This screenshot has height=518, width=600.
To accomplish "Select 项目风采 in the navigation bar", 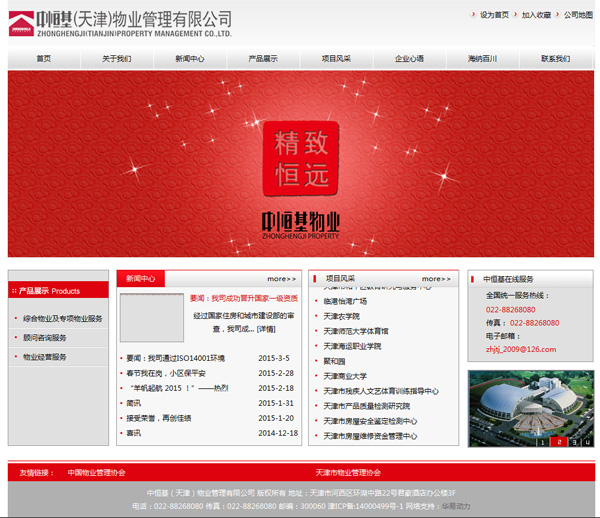I will 336,59.
